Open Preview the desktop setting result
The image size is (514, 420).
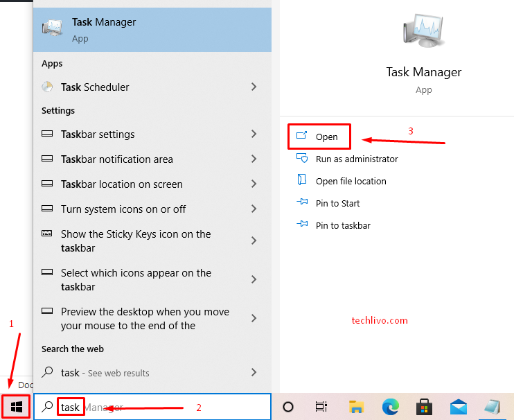point(152,318)
